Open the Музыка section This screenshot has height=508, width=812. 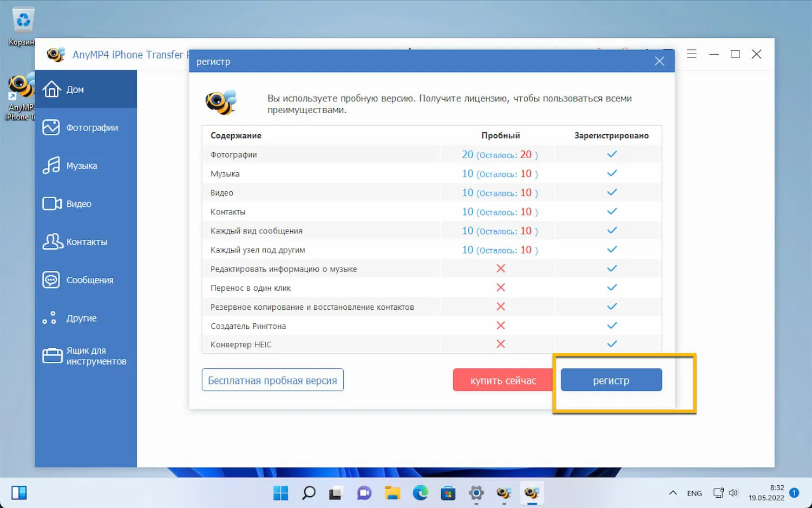tap(81, 166)
